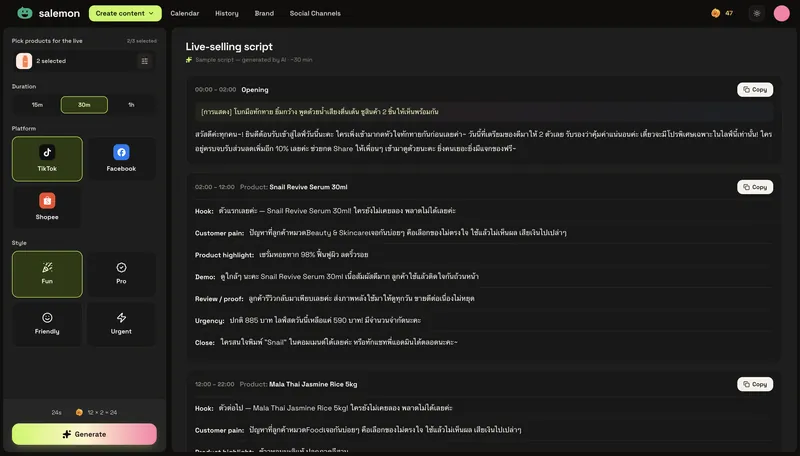
Task: Copy the Opening script section
Action: (x=755, y=90)
